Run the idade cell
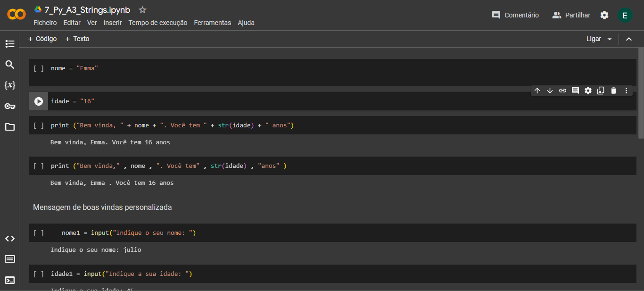Image resolution: width=644 pixels, height=291 pixels. click(38, 100)
